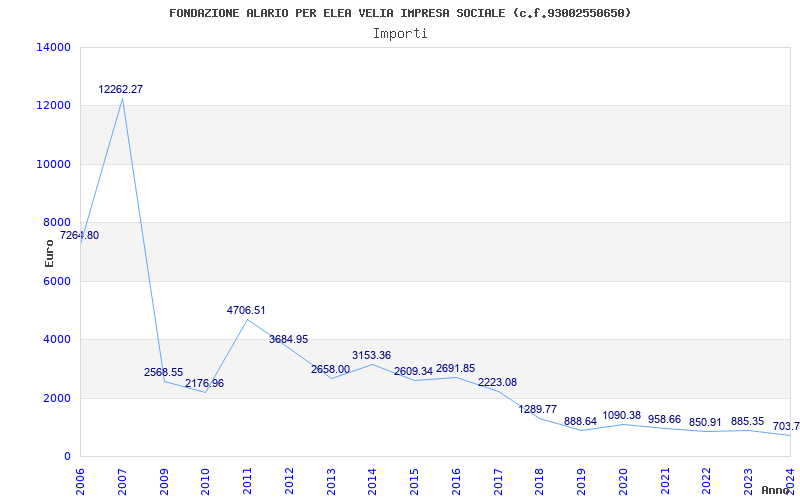Click the 2176.96 value label
800x500 pixels.
(205, 383)
